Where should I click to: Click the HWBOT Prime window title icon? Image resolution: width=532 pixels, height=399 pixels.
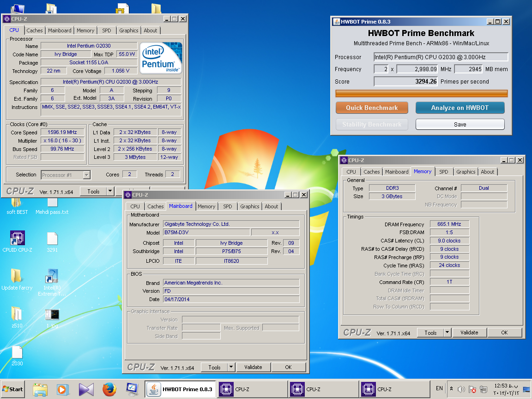[336, 22]
